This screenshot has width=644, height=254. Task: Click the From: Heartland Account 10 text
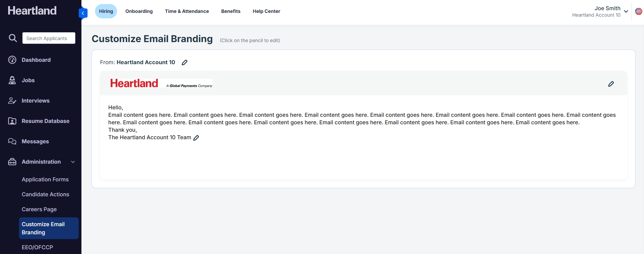click(137, 62)
